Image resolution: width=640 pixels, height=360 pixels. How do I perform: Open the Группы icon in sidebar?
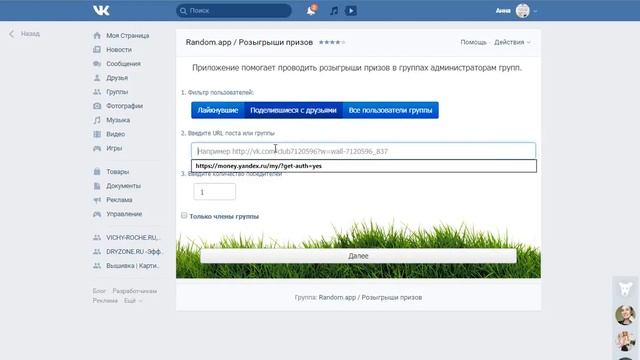[x=97, y=92]
